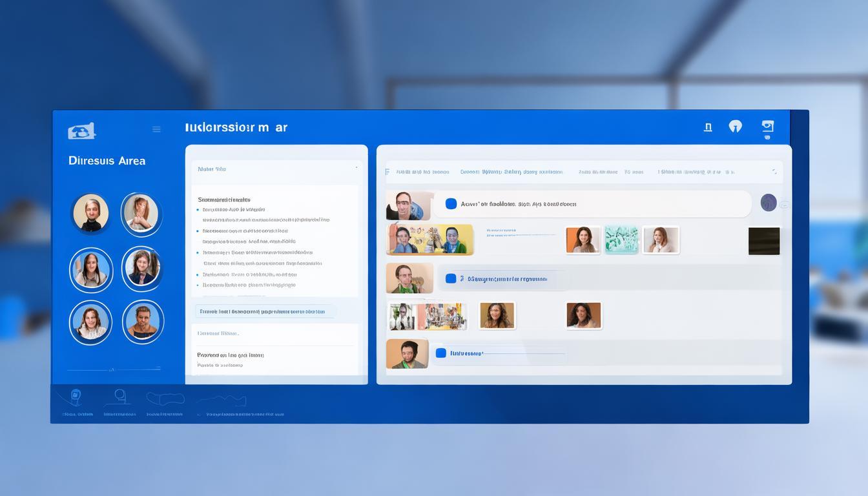Toggle the blue checkbox in the first message row
The height and width of the screenshot is (496, 868).
(451, 204)
